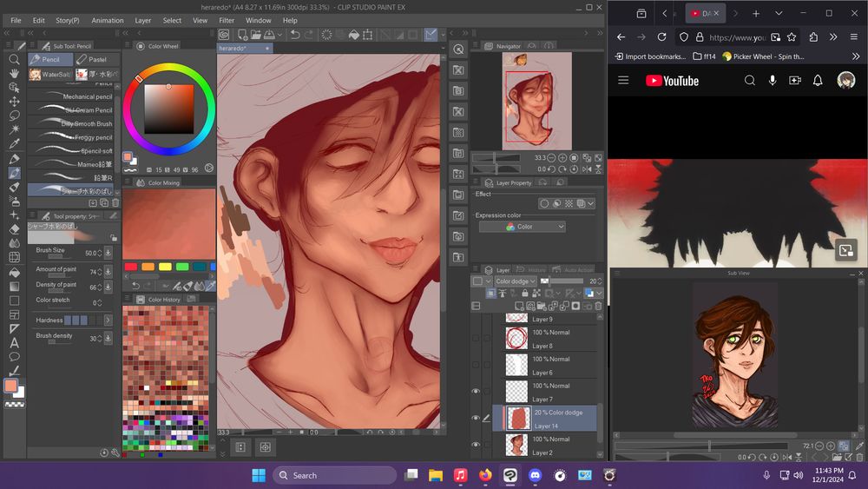Click the YouTube logo link
Screen dimensions: 868x489
pos(672,81)
